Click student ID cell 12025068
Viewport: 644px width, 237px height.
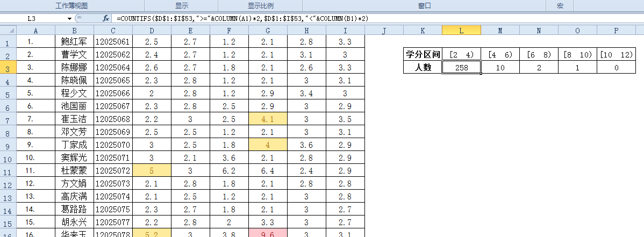point(112,119)
